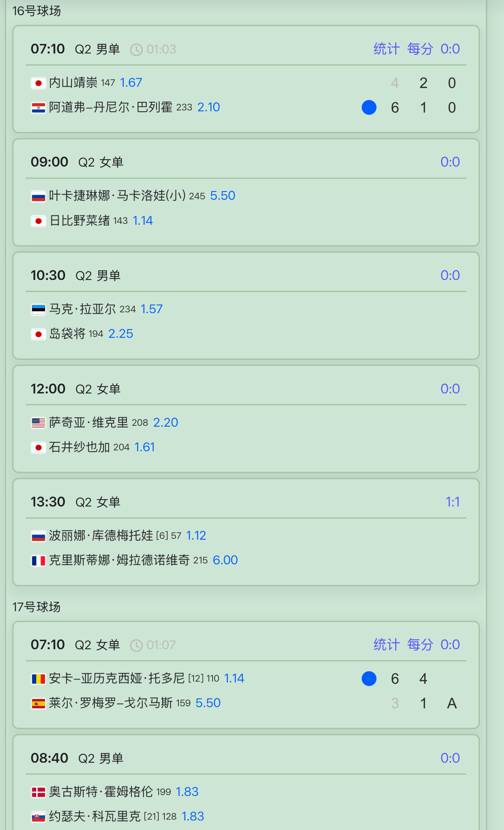The height and width of the screenshot is (830, 504).
Task: Click 0:0 head-to-head in 08:40 match
Action: click(x=450, y=758)
